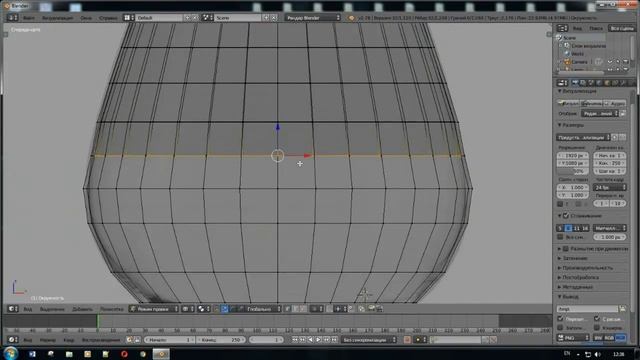Open the Режим правки mode dropdown
Viewport: 640px width, 360px height.
coord(153,309)
